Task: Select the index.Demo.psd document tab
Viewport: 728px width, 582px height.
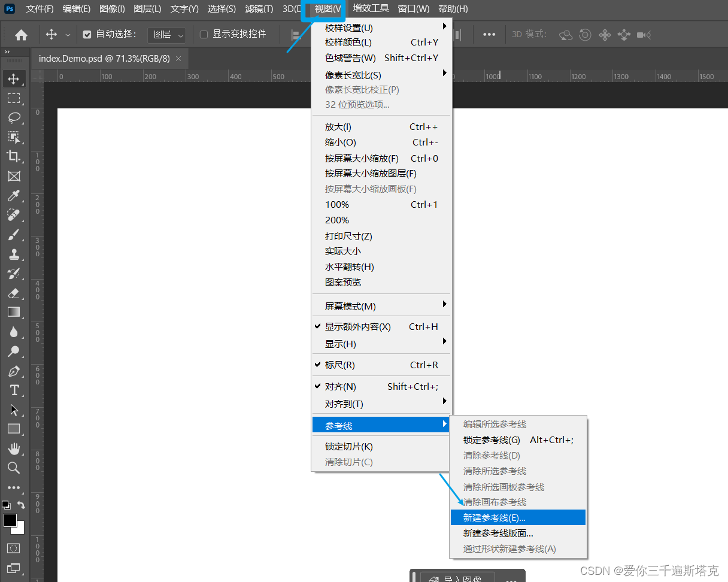Action: pyautogui.click(x=110, y=59)
